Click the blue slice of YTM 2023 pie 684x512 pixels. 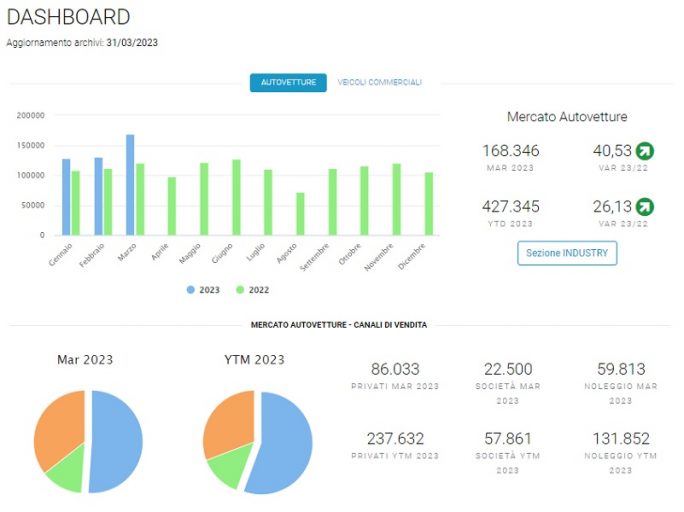tap(281, 443)
